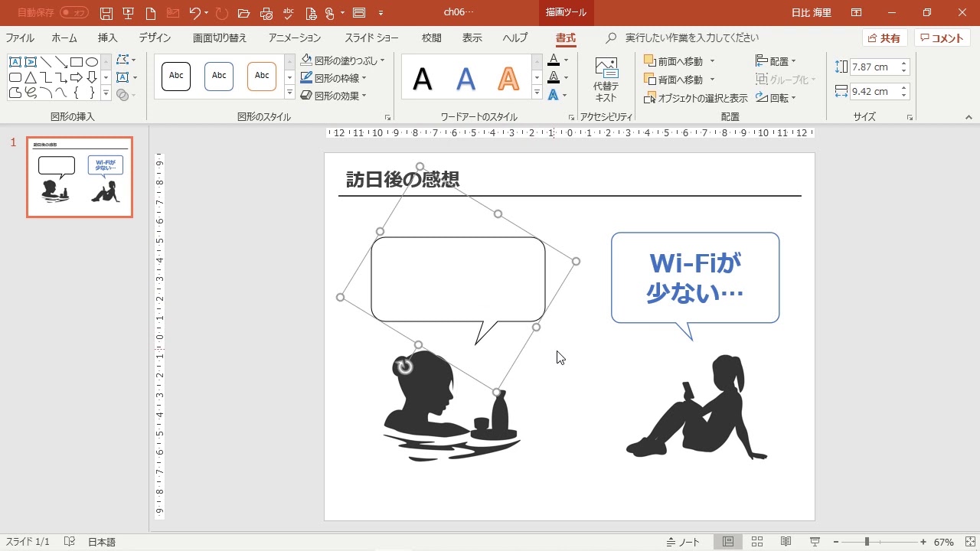The width and height of the screenshot is (980, 551).
Task: Click zoom in plus button
Action: [x=923, y=542]
